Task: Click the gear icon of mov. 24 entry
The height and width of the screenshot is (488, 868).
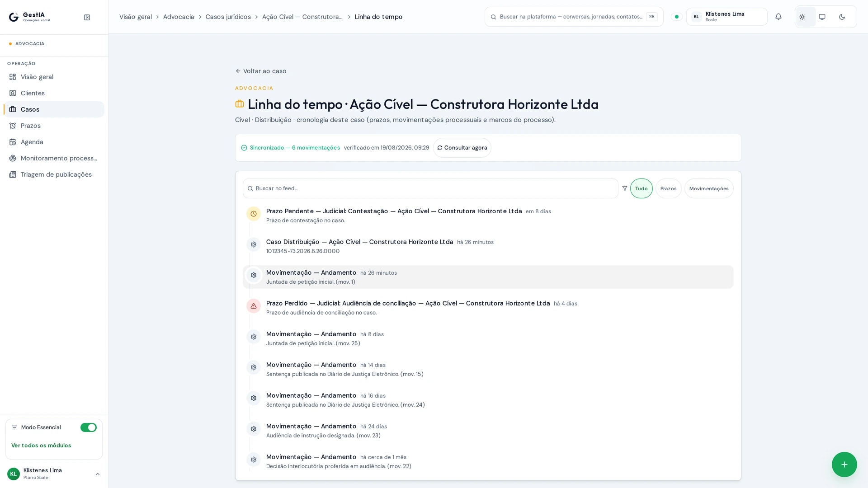Action: tap(254, 398)
